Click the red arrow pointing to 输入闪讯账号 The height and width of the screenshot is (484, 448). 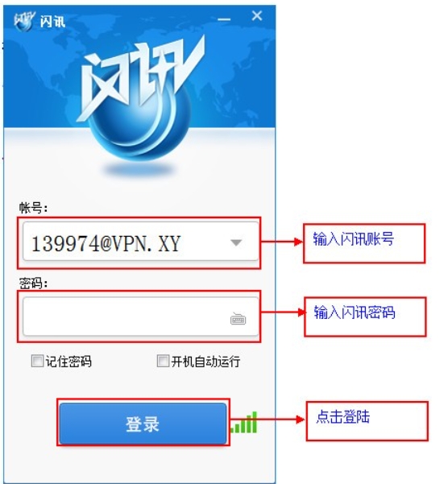pos(282,242)
